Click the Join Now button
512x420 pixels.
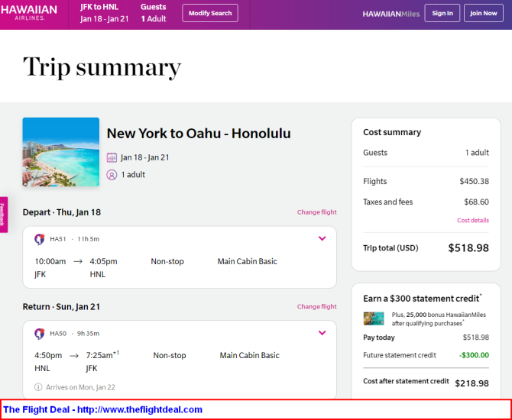pyautogui.click(x=483, y=14)
